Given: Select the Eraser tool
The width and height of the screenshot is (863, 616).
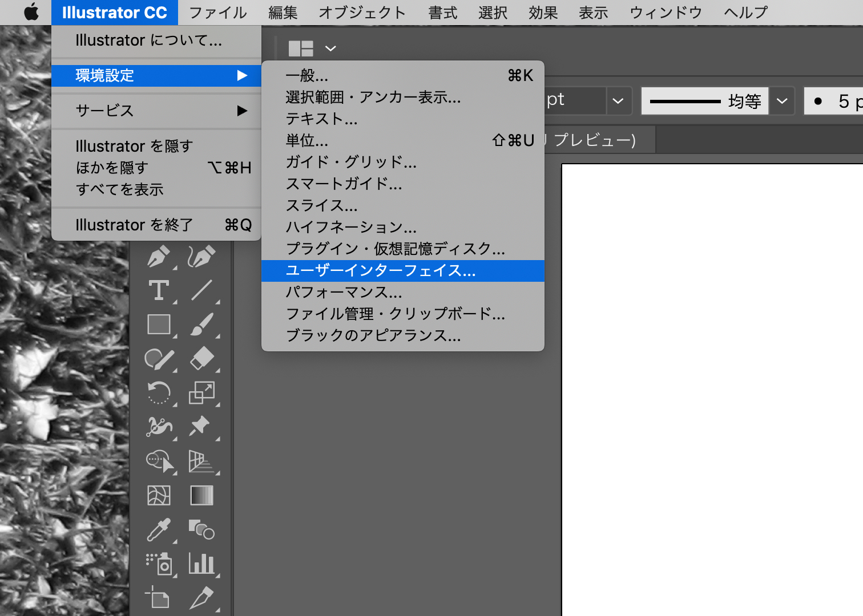Looking at the screenshot, I should [201, 359].
